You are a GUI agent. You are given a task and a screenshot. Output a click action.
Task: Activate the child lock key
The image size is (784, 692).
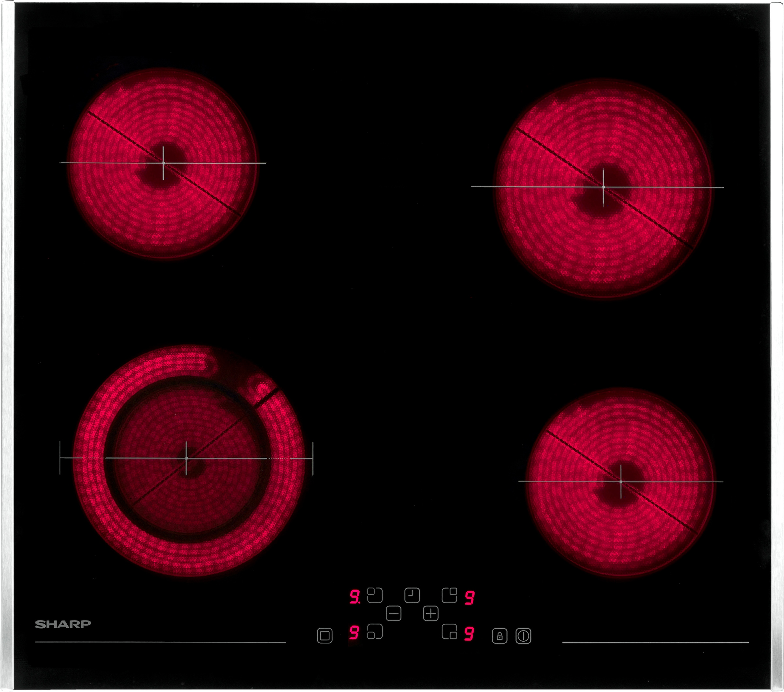(x=499, y=635)
